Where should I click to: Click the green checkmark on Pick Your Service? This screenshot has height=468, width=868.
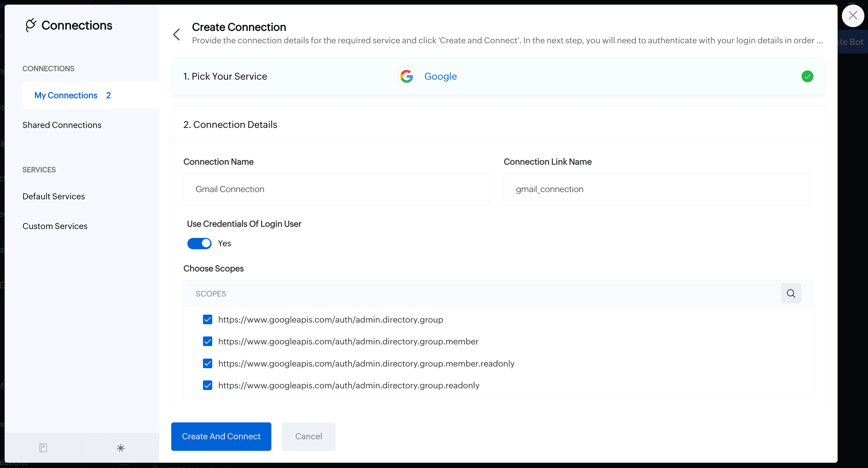click(x=807, y=76)
